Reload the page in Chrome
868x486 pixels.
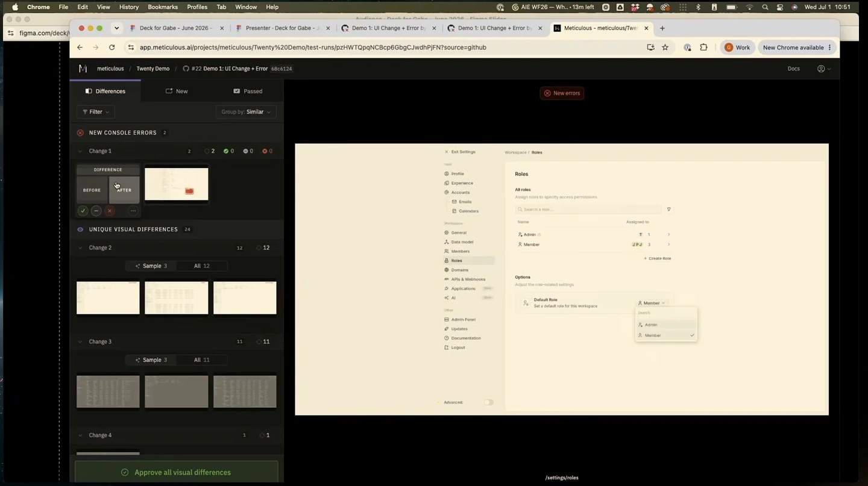coord(112,47)
